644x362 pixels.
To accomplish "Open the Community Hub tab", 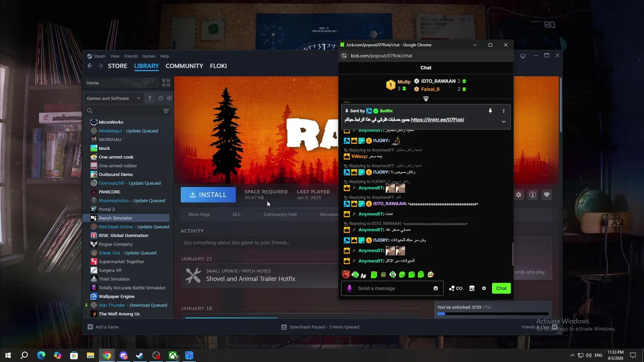I will (x=280, y=214).
